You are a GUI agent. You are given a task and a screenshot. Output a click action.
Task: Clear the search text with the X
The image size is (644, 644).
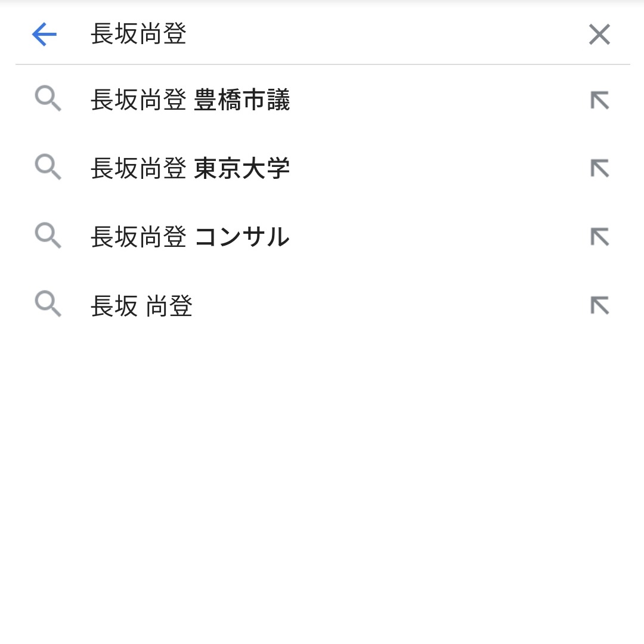(599, 34)
